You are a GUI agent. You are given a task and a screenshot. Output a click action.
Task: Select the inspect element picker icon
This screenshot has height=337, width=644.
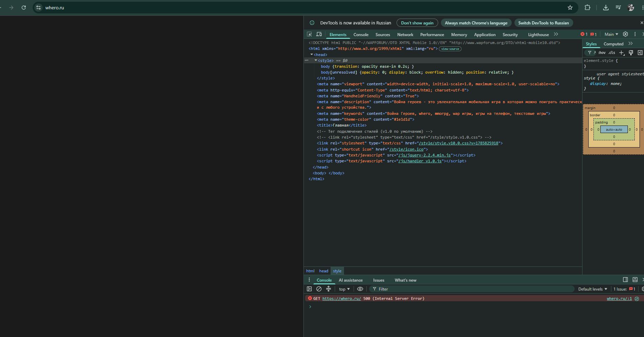tap(309, 34)
